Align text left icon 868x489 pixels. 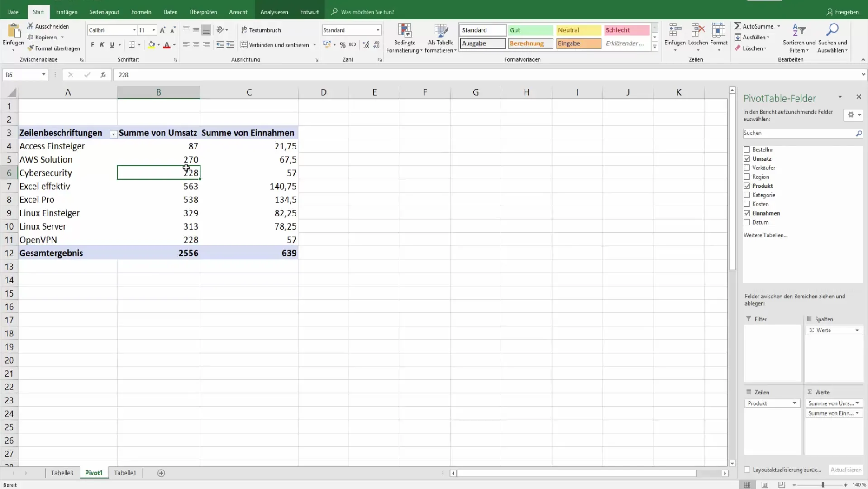click(x=186, y=45)
